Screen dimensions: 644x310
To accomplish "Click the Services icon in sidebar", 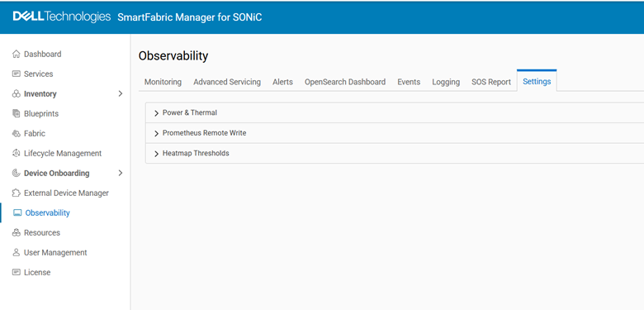I will tap(16, 74).
